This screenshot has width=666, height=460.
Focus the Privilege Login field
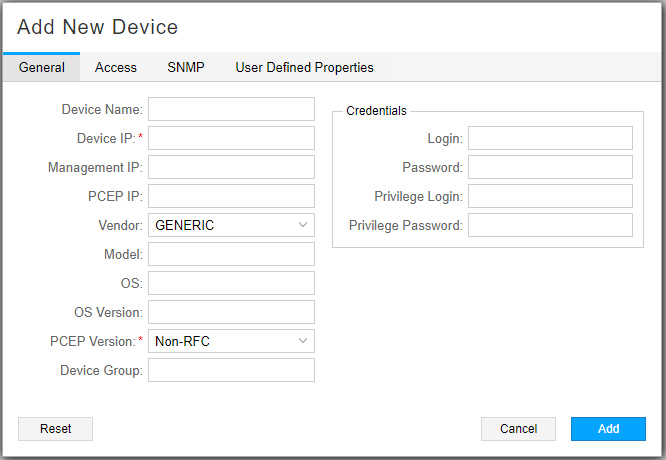(x=550, y=196)
